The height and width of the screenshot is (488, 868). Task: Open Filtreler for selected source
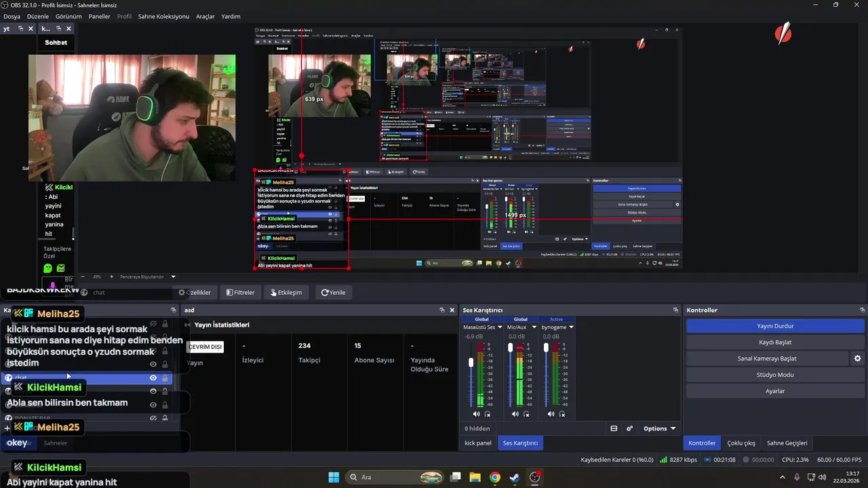[x=241, y=293]
